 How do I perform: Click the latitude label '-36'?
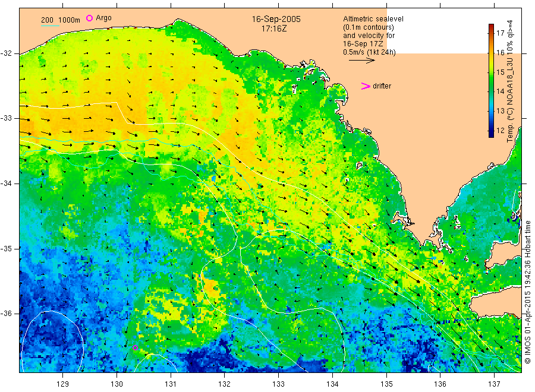(6, 314)
